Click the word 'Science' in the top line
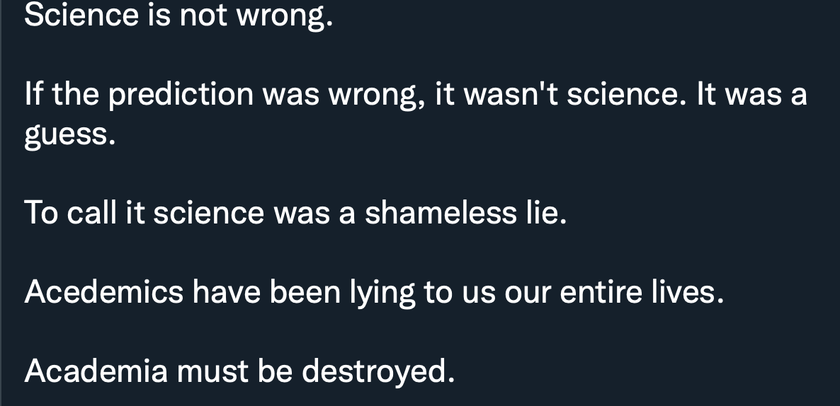The height and width of the screenshot is (406, 840). coord(81,15)
